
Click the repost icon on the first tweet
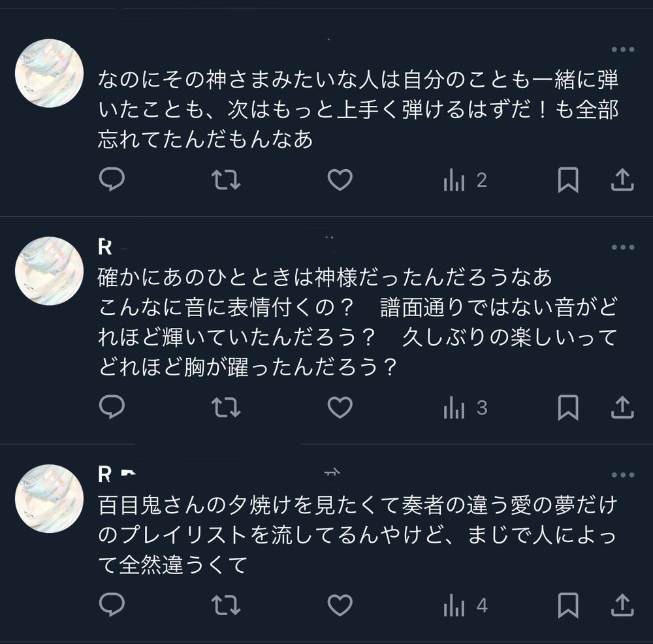pyautogui.click(x=227, y=180)
